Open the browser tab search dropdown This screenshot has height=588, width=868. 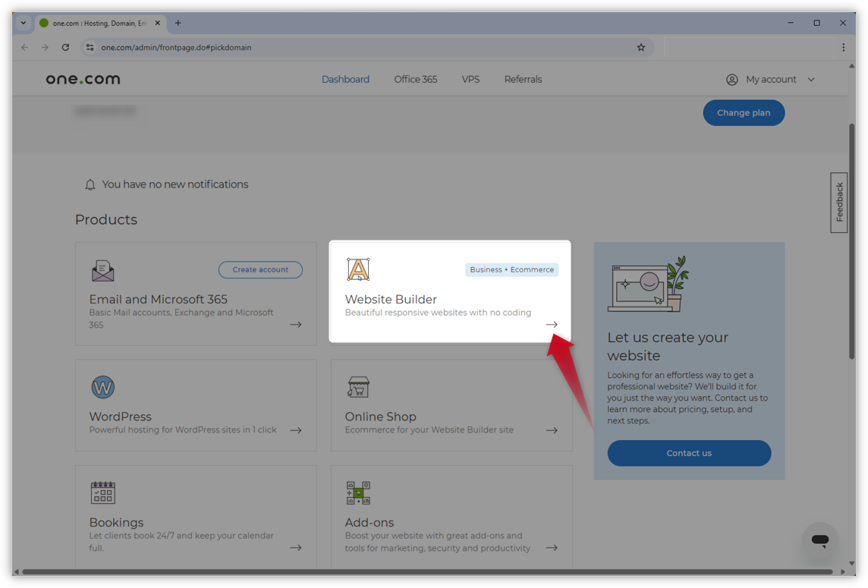coord(23,23)
